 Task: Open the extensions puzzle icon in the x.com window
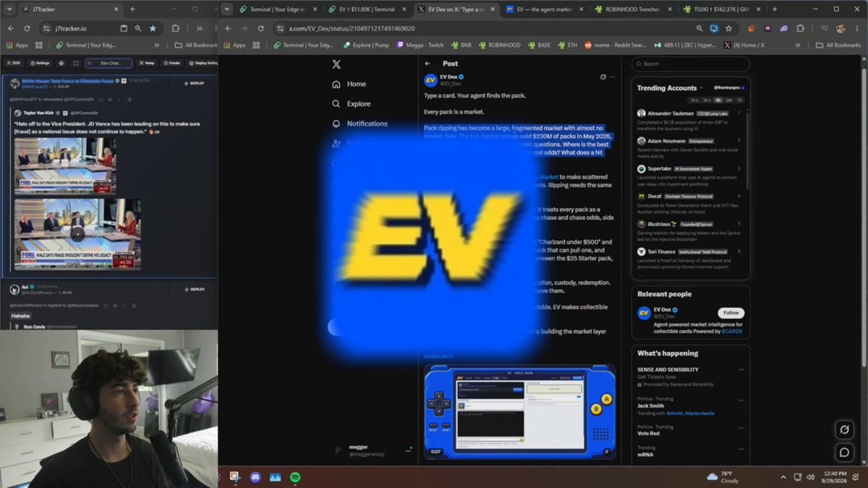click(800, 28)
